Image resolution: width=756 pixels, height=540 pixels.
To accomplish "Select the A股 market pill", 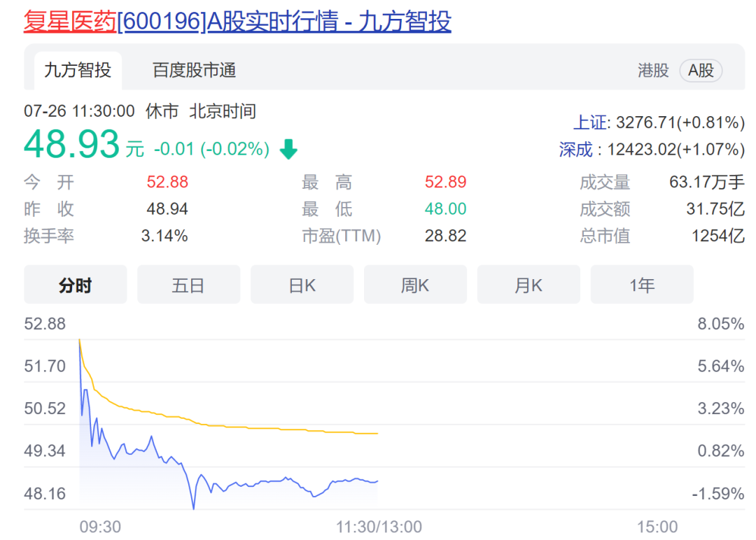I will (701, 71).
